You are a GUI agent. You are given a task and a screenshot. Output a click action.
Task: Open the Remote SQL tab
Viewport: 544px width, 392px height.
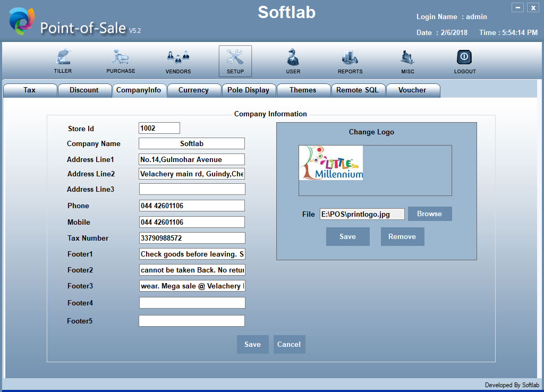[x=358, y=90]
